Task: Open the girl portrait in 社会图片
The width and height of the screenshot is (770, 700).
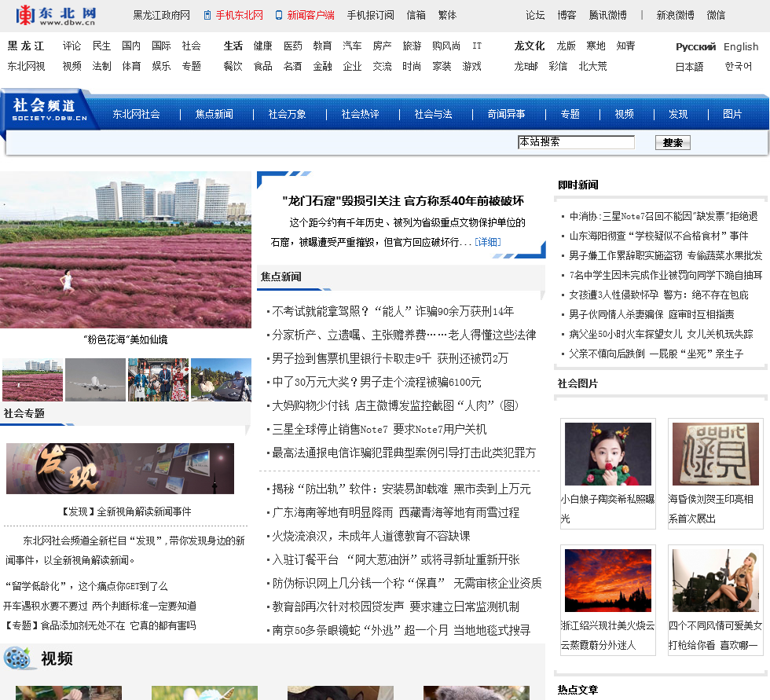Action: point(607,454)
